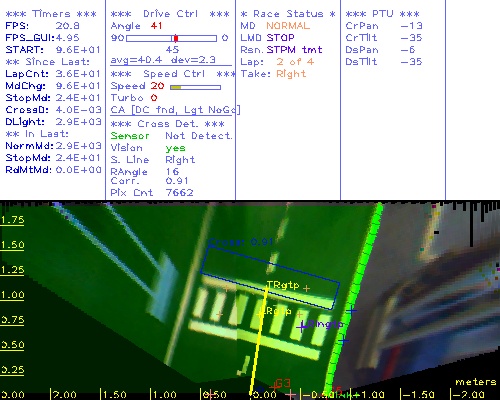Click the TRgtp marker label
This screenshot has width=500, height=400.
pos(283,285)
